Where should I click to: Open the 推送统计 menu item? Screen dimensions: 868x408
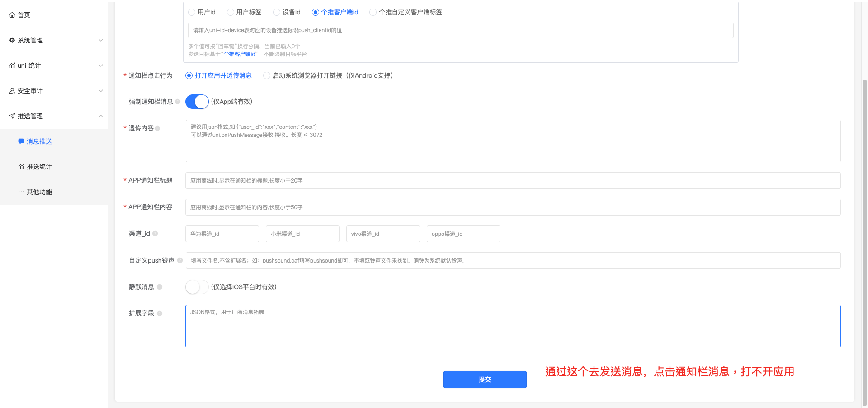39,167
